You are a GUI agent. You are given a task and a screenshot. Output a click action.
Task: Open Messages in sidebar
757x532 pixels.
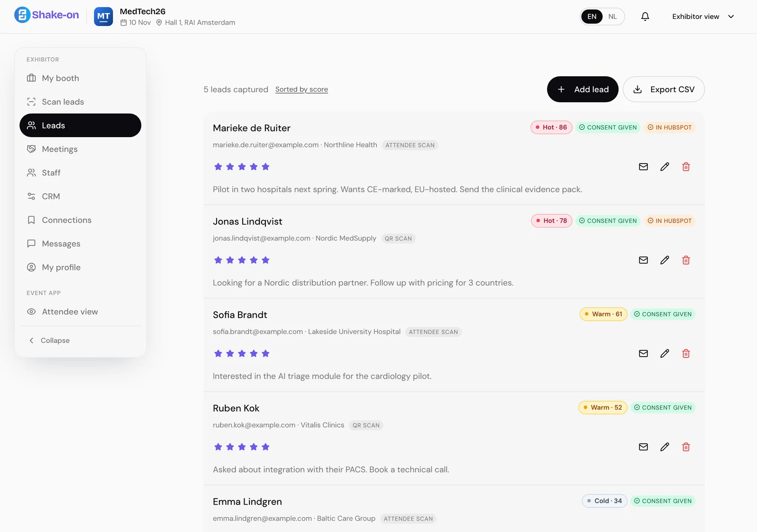click(x=80, y=244)
